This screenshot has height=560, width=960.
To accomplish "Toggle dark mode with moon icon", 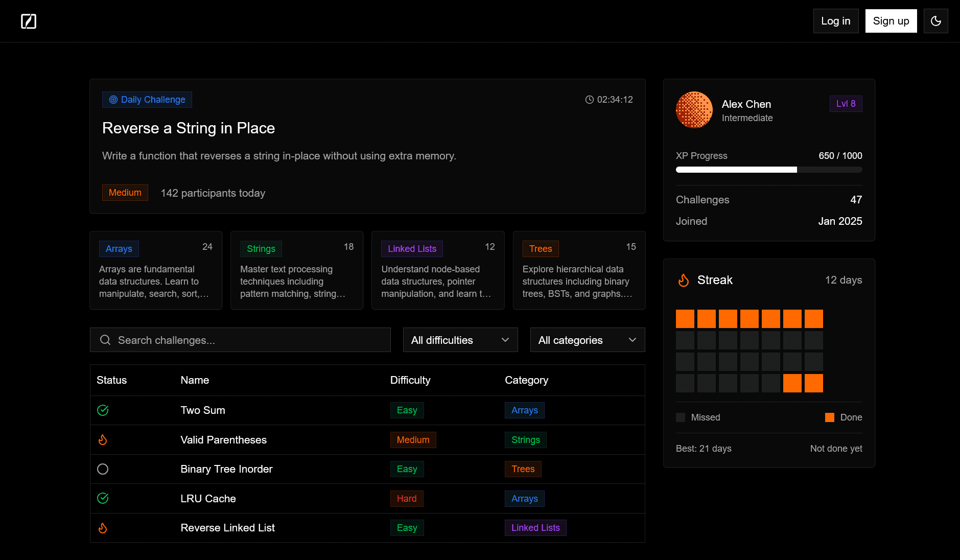I will 936,21.
